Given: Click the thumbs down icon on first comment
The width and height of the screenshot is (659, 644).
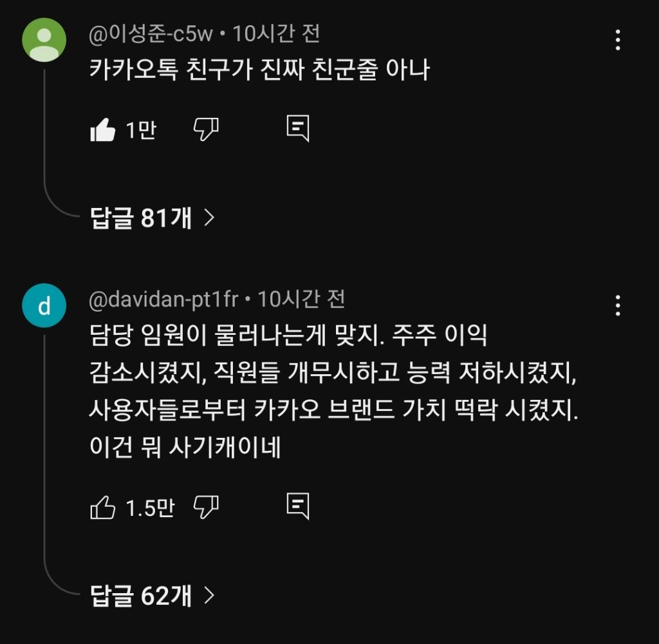Looking at the screenshot, I should (x=206, y=128).
